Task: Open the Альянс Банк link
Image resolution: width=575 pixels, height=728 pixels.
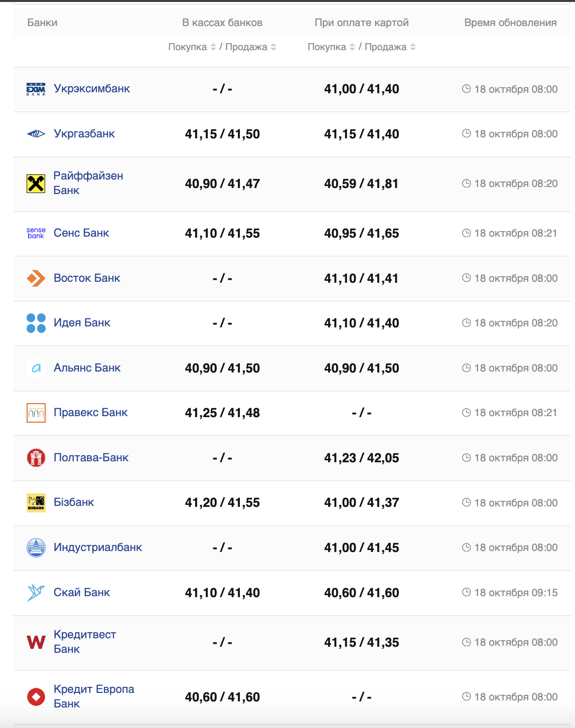Action: [x=87, y=368]
